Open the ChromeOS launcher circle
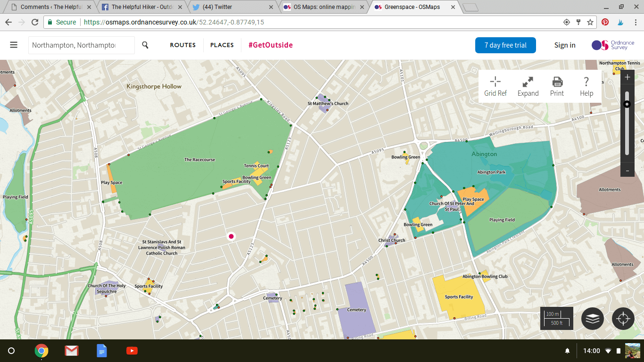 point(12,351)
